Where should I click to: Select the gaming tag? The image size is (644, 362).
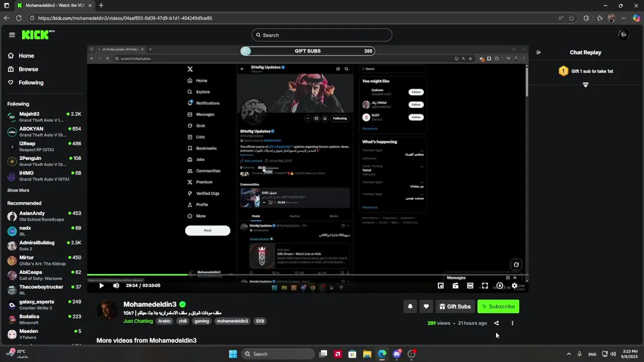point(202,321)
